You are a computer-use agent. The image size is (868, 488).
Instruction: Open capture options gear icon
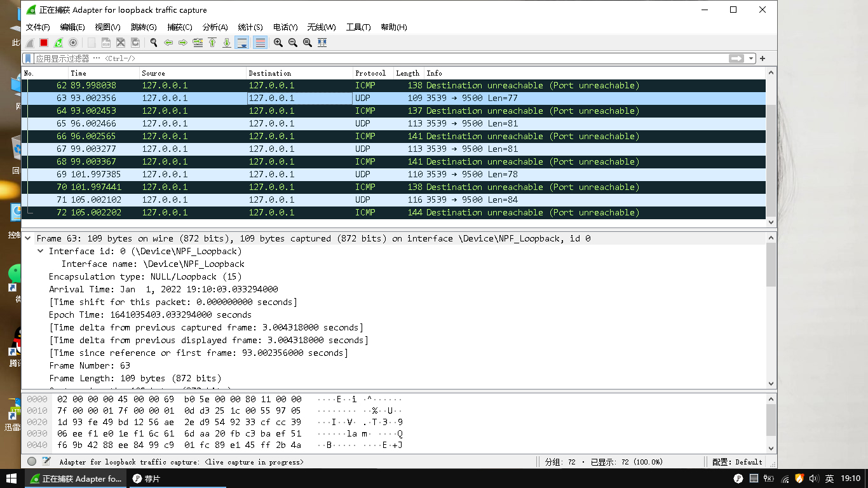pyautogui.click(x=73, y=43)
